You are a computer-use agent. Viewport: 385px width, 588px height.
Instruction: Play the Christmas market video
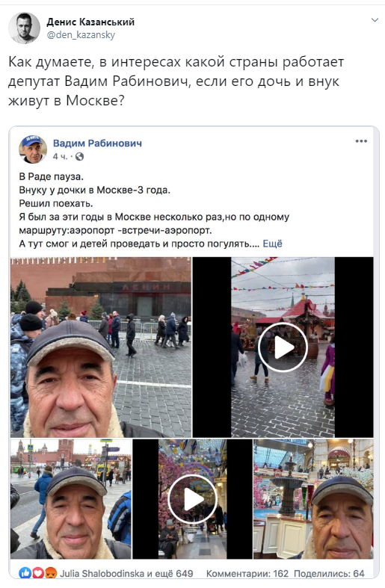coord(283,347)
